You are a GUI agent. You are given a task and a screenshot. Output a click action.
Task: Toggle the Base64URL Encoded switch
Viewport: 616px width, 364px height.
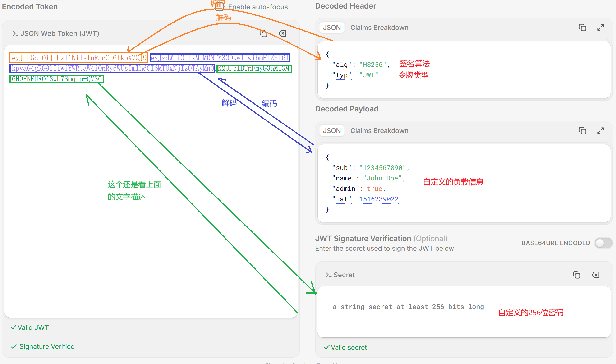pos(603,243)
